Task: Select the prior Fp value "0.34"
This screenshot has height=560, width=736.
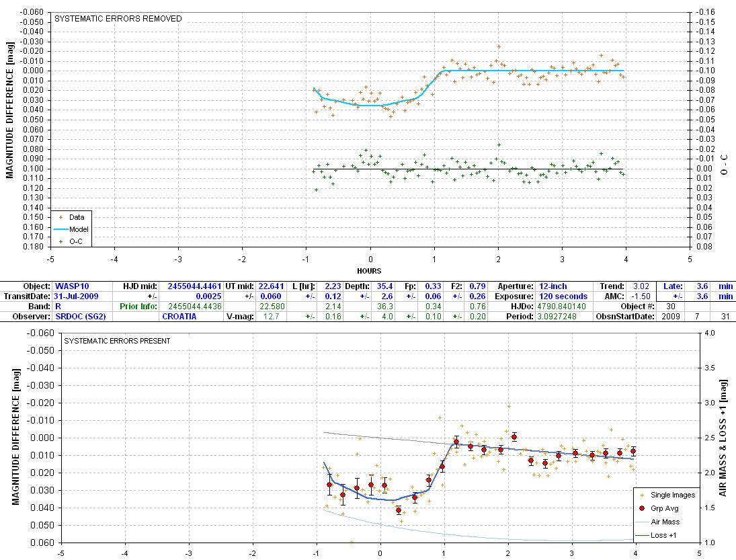Action: coord(433,307)
